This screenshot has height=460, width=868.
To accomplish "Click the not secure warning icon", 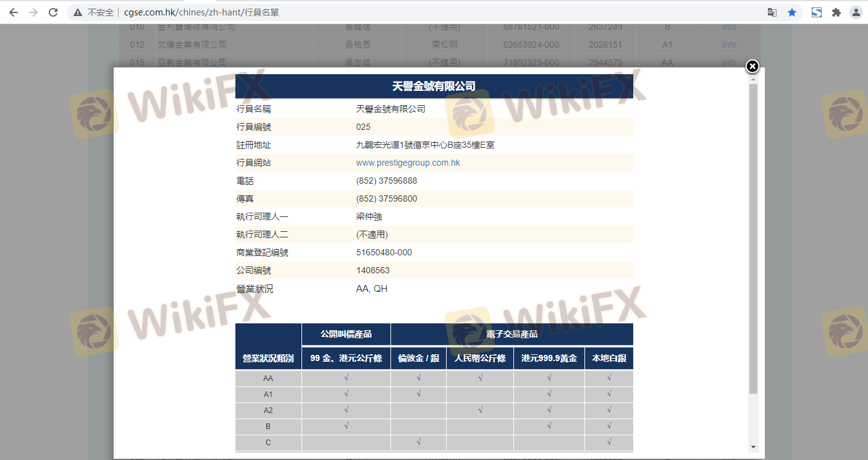I will pyautogui.click(x=78, y=12).
